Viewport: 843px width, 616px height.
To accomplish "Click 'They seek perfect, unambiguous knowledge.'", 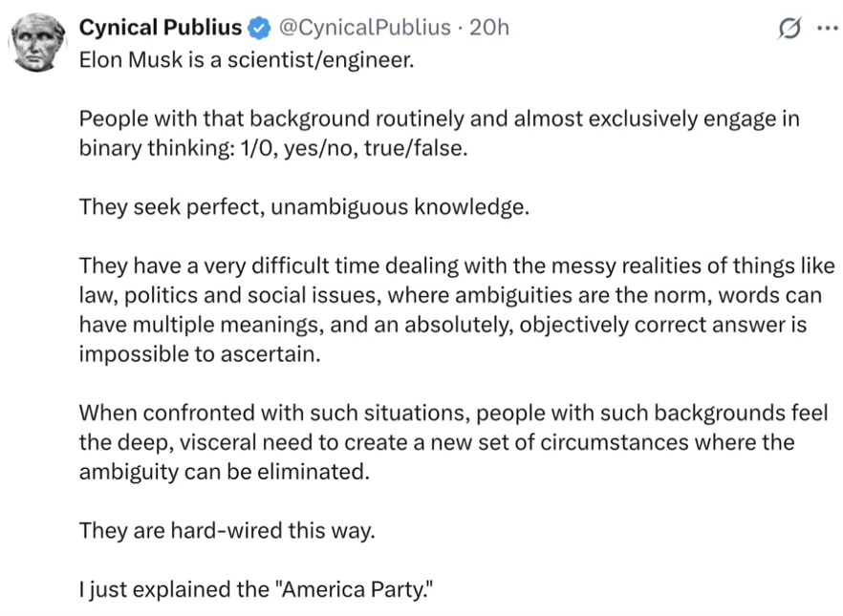I will (304, 206).
